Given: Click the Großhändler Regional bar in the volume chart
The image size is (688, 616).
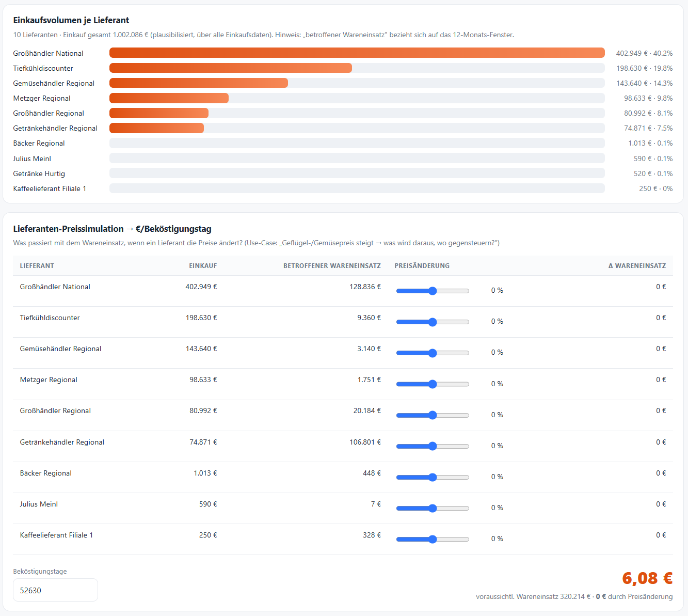Looking at the screenshot, I should point(159,113).
